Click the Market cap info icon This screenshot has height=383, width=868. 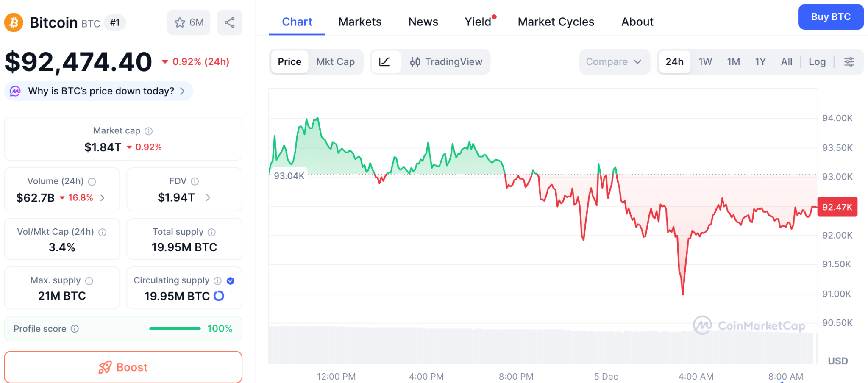click(149, 131)
